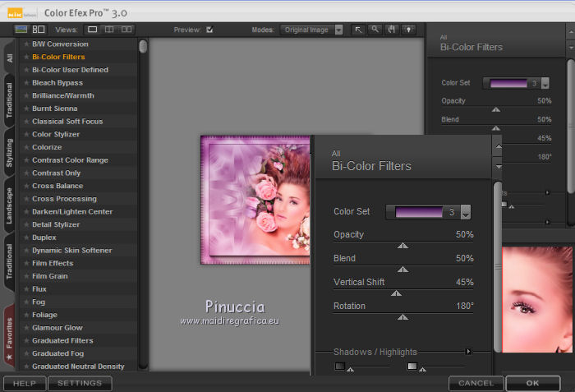Click Opacity slider handle in enlarged panel

tap(402, 246)
